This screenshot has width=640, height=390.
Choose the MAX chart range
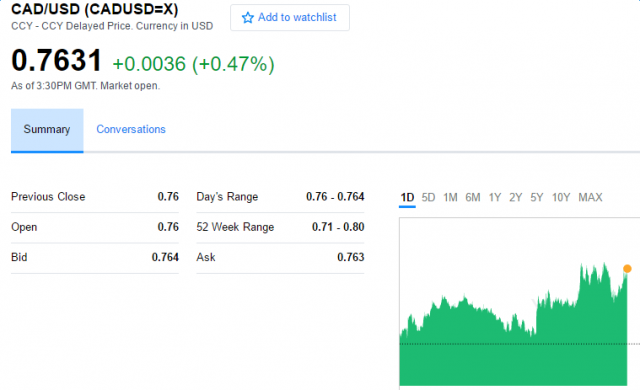click(590, 198)
